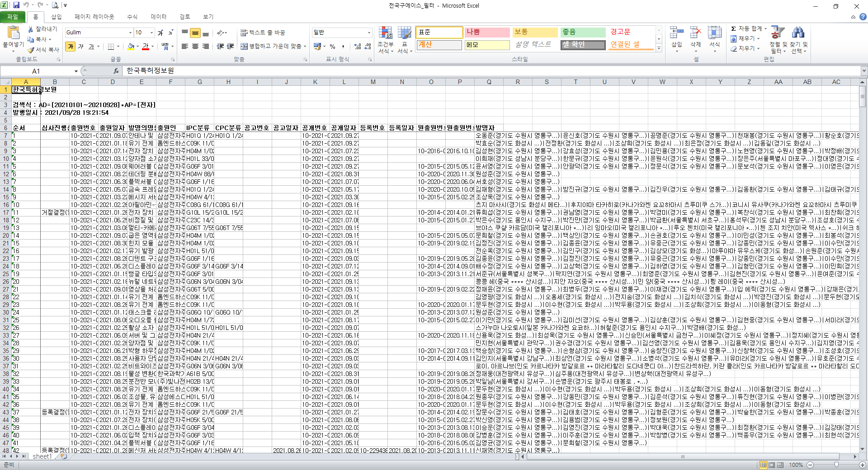This screenshot has height=470, width=868.
Task: Toggle italic formatting
Action: [81, 47]
